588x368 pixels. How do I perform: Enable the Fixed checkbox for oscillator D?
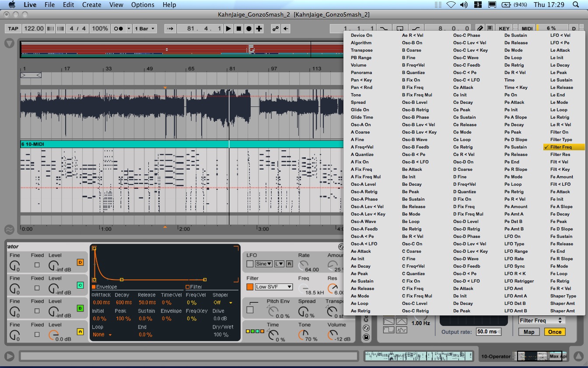[x=37, y=265]
